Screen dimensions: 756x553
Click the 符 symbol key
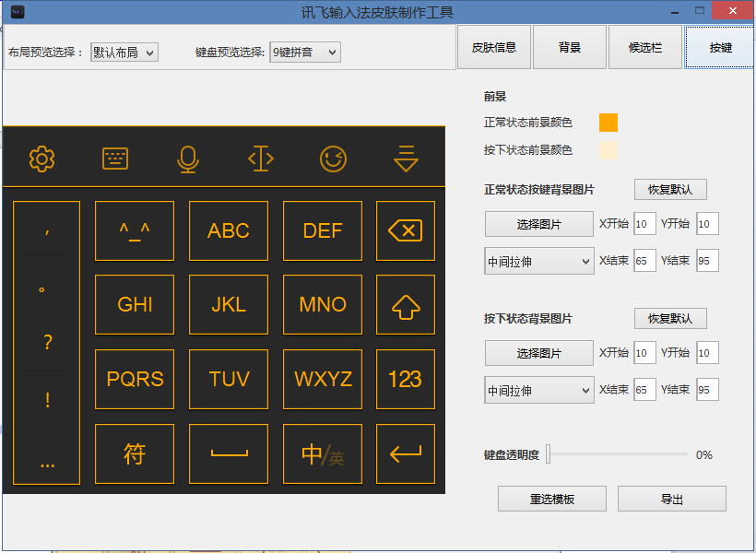pos(135,453)
